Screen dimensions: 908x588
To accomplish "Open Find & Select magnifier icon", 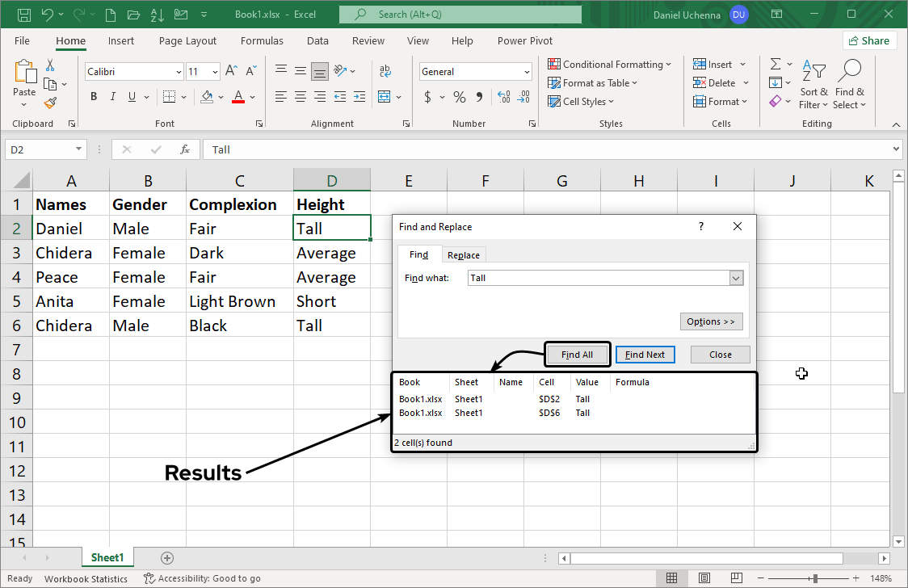I will pos(849,73).
